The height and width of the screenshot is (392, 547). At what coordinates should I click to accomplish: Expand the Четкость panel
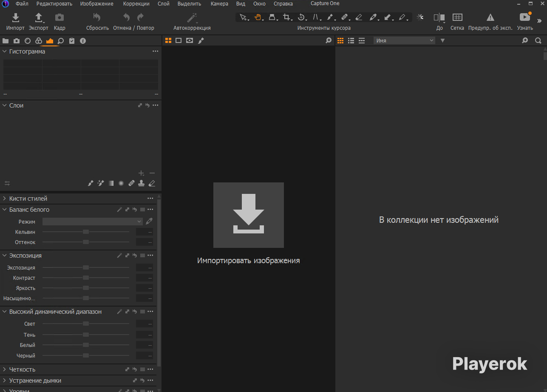4,369
